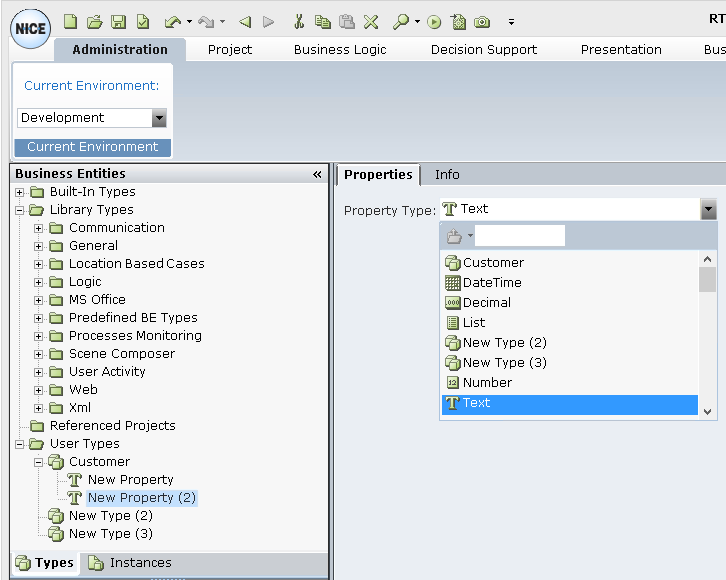
Task: Click the green Run play icon
Action: [434, 21]
